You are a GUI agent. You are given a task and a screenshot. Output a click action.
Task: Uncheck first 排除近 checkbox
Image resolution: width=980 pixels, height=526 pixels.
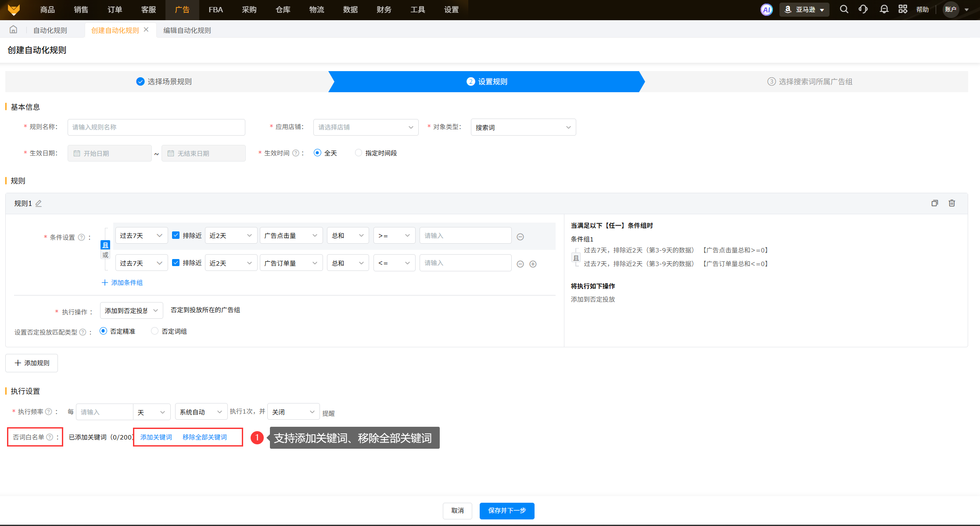[176, 235]
